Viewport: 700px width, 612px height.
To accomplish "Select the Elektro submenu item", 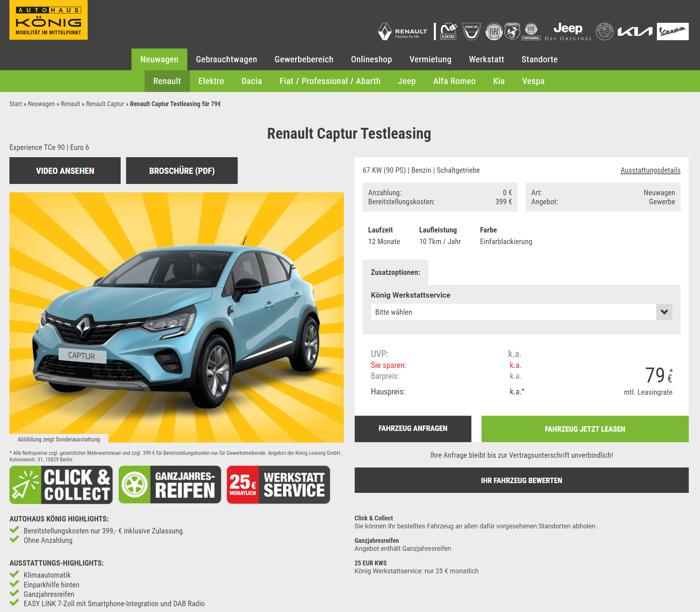I will tap(211, 81).
